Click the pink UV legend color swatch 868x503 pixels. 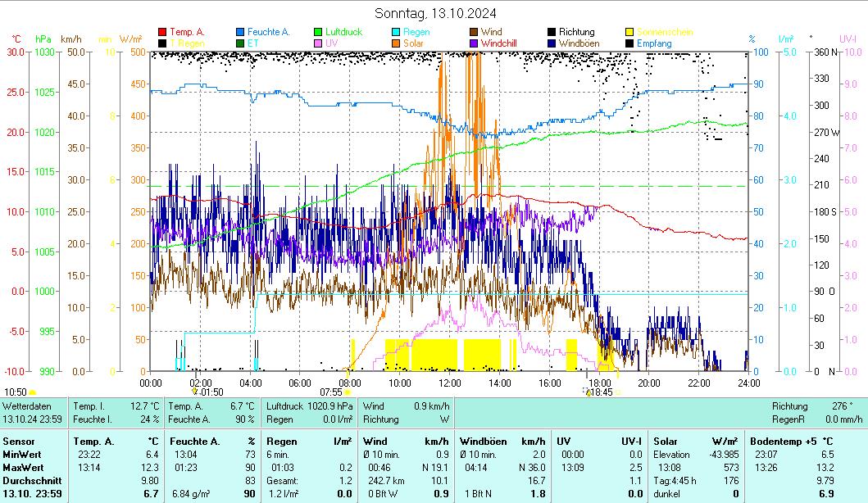coord(318,43)
